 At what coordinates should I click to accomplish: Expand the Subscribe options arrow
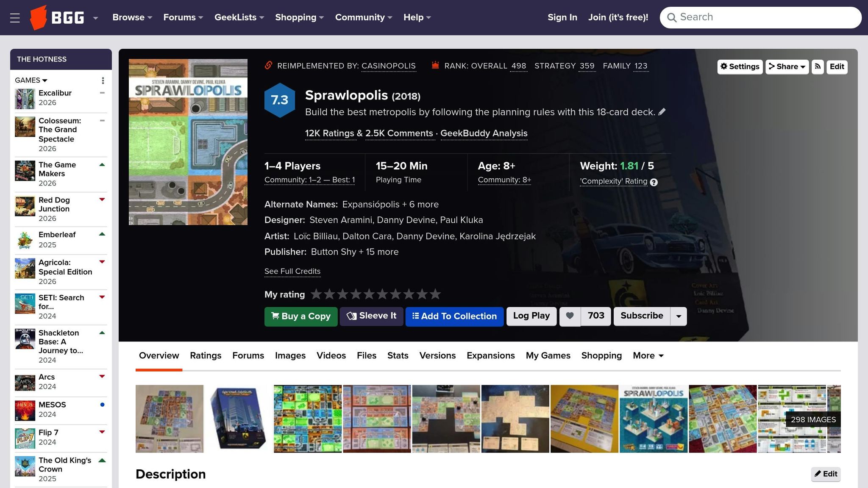coord(679,316)
